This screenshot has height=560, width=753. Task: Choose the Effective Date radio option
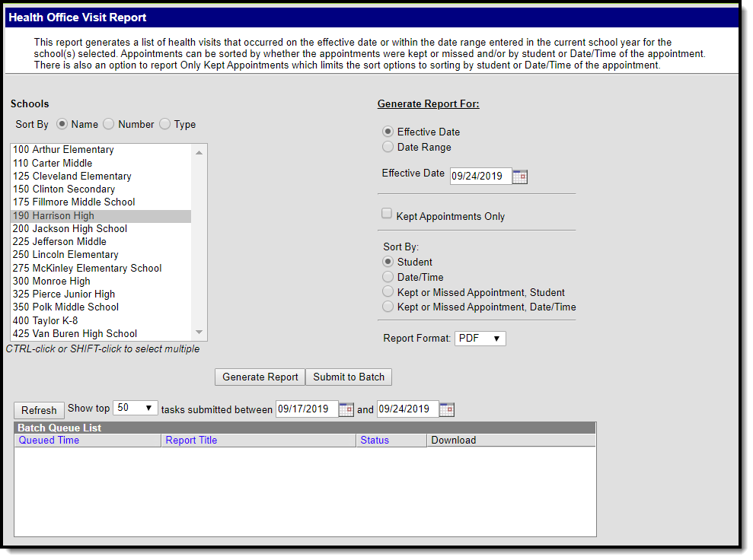pos(388,132)
